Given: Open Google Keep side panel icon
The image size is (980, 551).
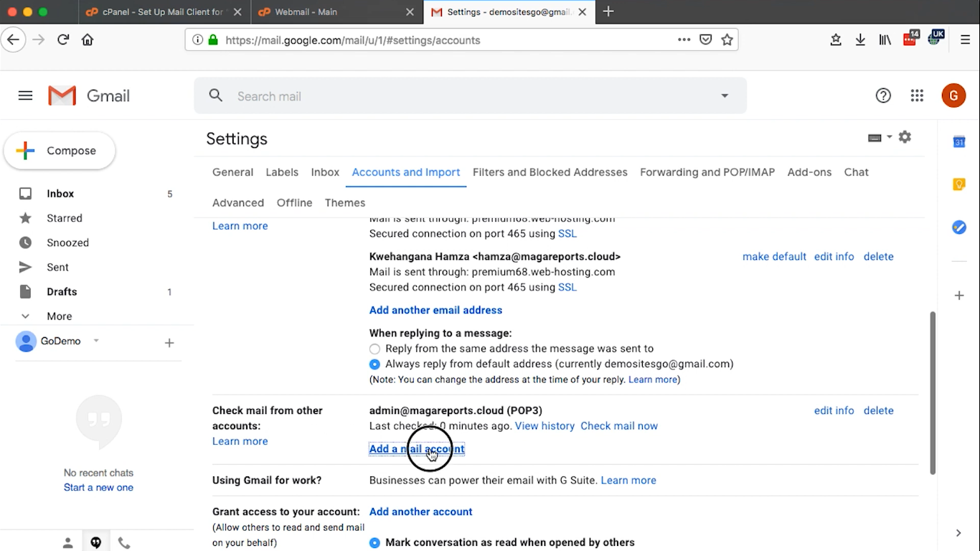Looking at the screenshot, I should pyautogui.click(x=959, y=184).
